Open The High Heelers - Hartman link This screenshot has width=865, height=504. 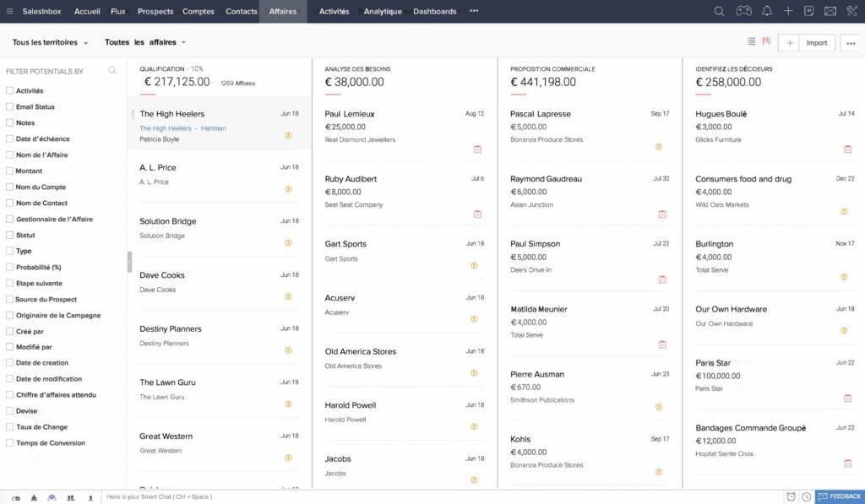(x=182, y=128)
